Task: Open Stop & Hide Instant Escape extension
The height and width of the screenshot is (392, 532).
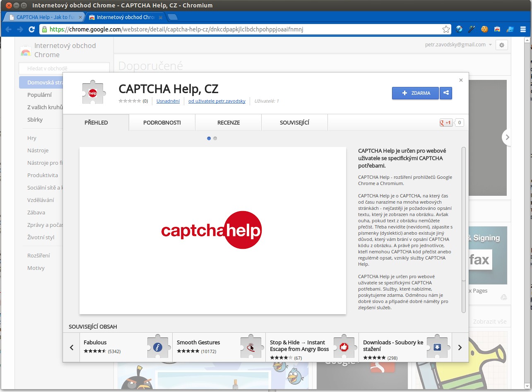Action: point(312,347)
